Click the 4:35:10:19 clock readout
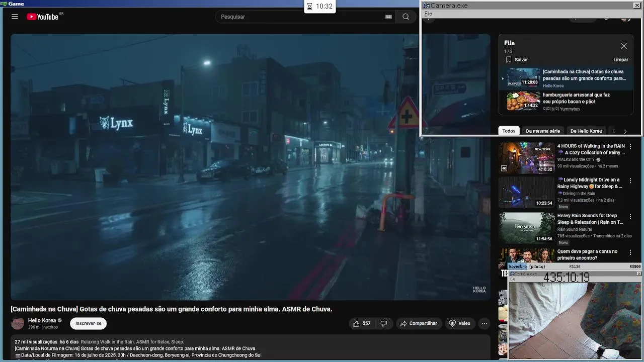 pyautogui.click(x=566, y=278)
